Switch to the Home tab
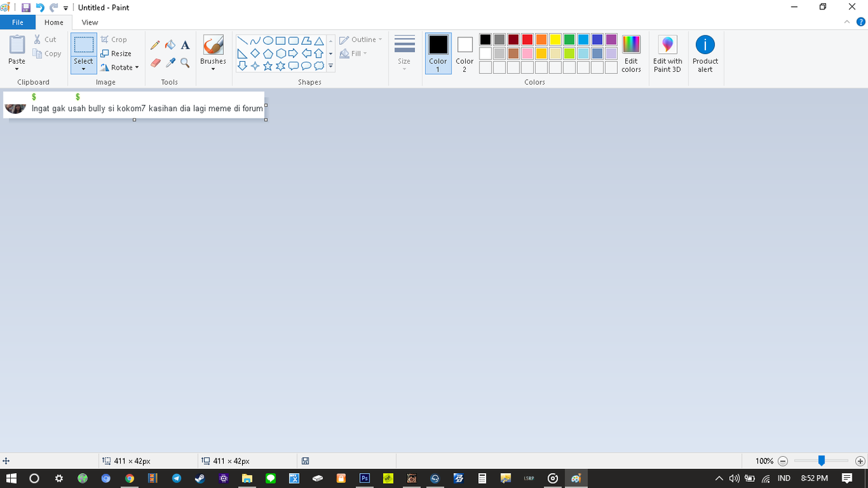Screen dimensions: 868x488 click(x=54, y=22)
